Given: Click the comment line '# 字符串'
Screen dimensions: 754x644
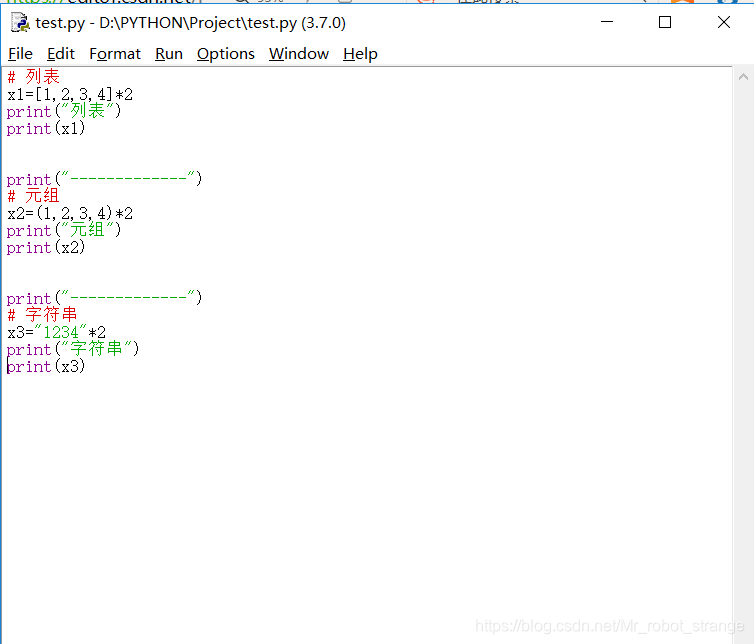Looking at the screenshot, I should click(x=42, y=315).
